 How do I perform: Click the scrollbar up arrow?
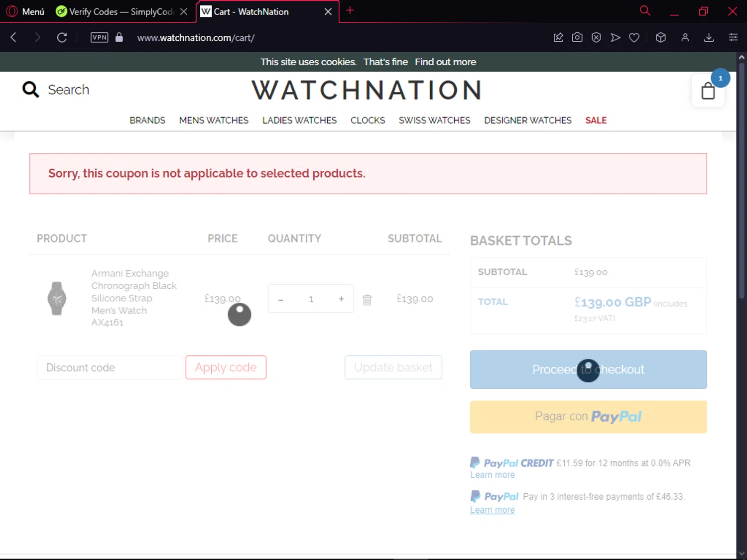click(x=742, y=57)
